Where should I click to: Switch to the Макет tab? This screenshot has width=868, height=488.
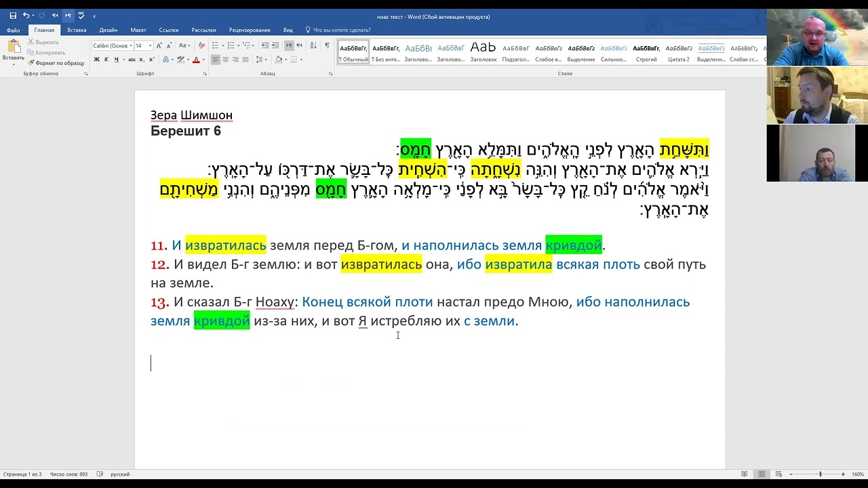coord(138,30)
